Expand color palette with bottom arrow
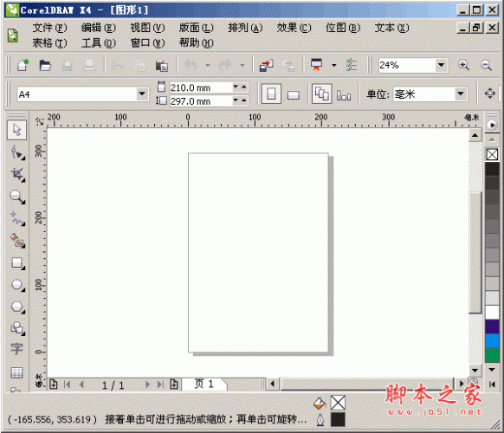The image size is (504, 433). pyautogui.click(x=492, y=370)
